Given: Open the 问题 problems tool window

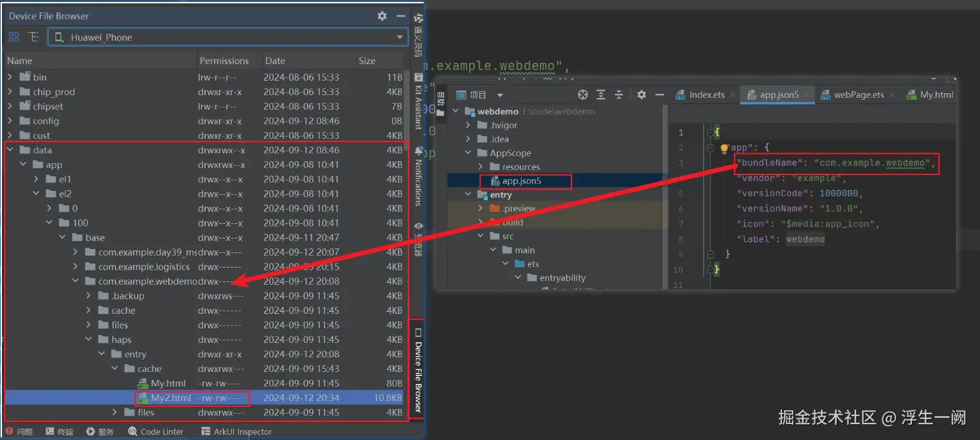Looking at the screenshot, I should pyautogui.click(x=19, y=431).
